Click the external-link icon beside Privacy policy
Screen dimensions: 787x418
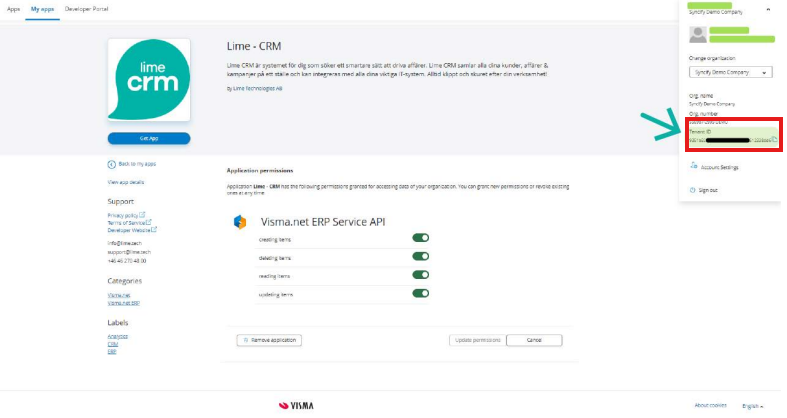click(x=142, y=214)
